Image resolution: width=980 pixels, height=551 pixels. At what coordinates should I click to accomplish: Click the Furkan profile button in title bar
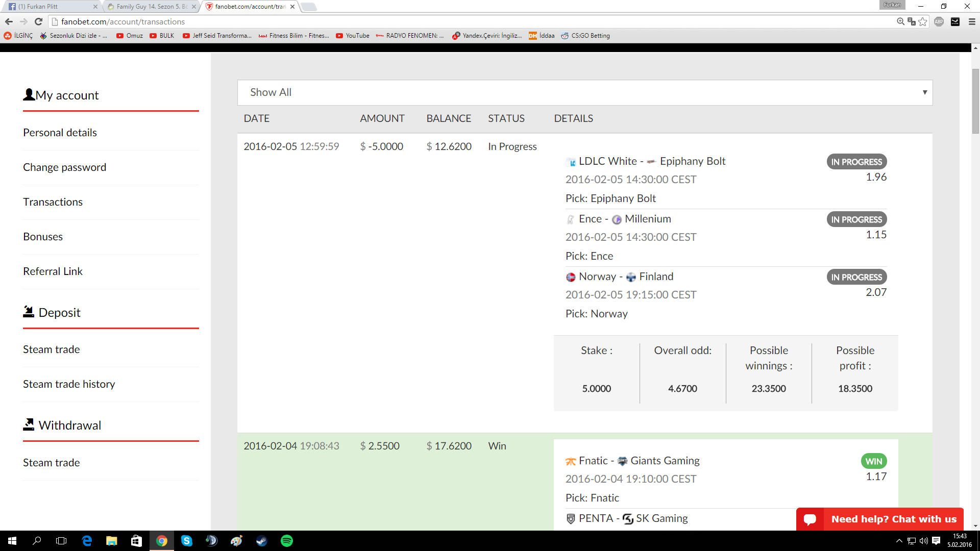tap(892, 5)
